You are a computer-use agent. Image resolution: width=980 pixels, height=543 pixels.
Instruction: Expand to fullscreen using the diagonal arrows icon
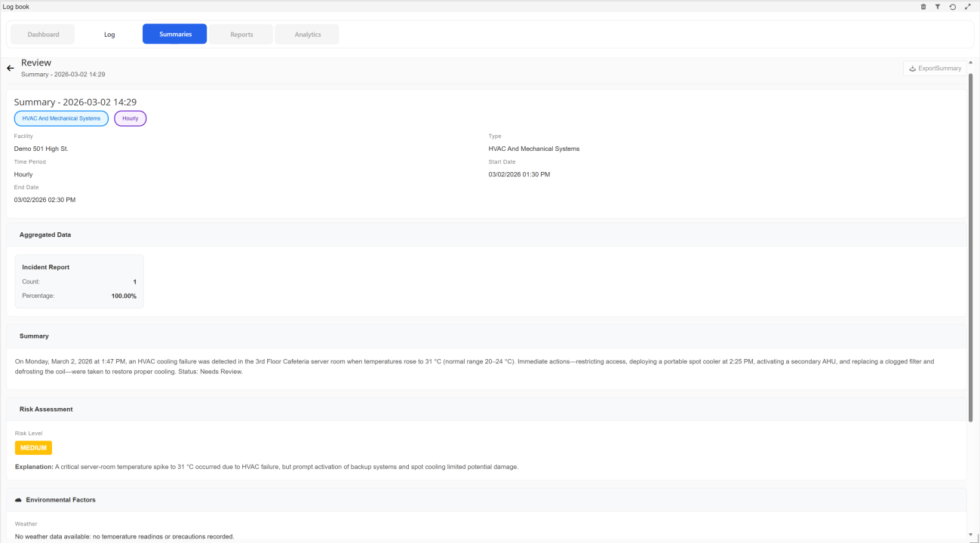point(967,6)
